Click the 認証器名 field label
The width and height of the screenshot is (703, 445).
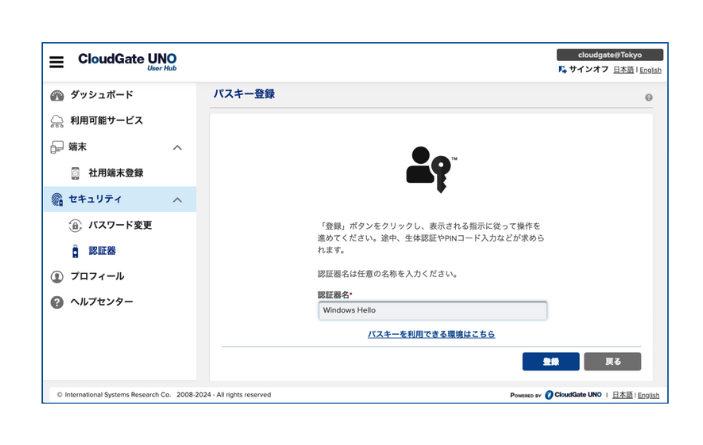(334, 295)
